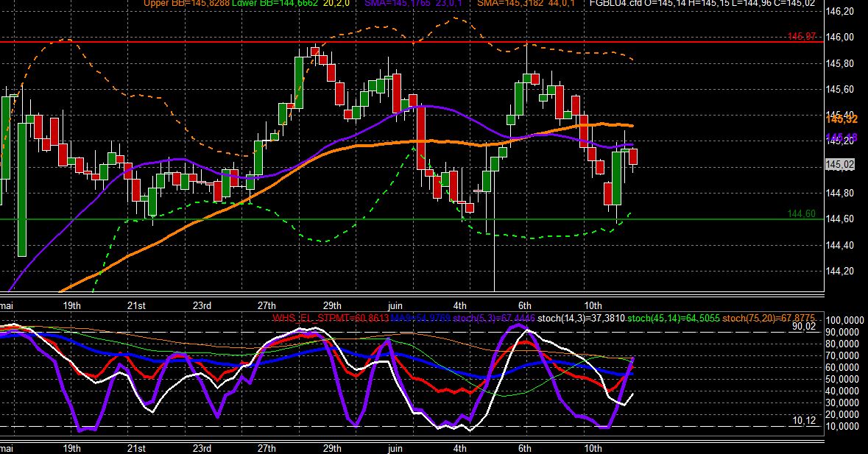Select the highlighted 145,02 current price box
Viewport: 868px width, 454px height.
coord(840,164)
